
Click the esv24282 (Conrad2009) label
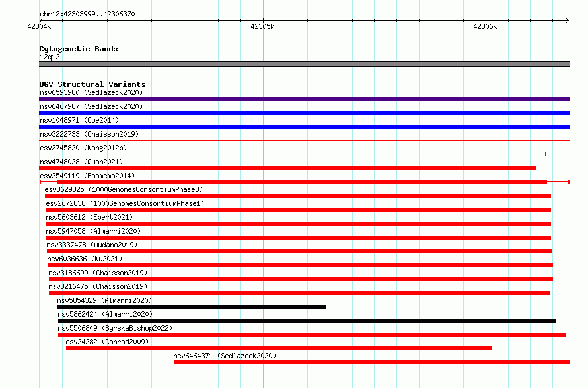pyautogui.click(x=107, y=342)
